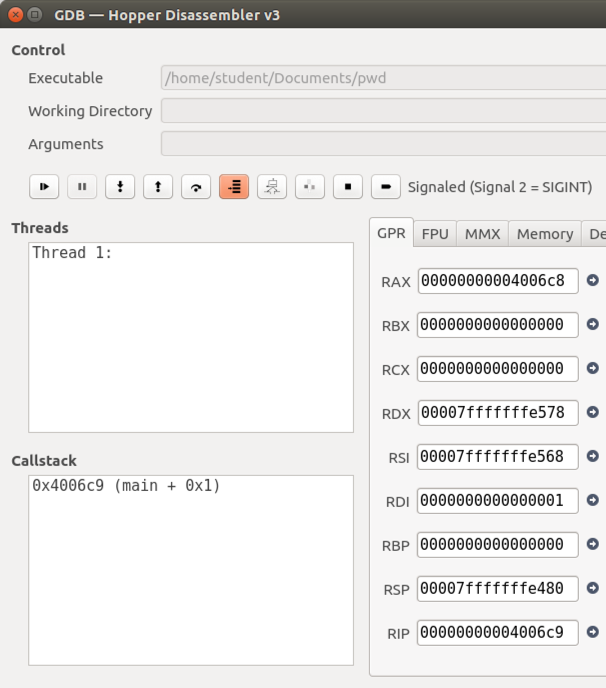
Task: Click the rightmost toolbar button before Signaled
Action: pyautogui.click(x=386, y=187)
